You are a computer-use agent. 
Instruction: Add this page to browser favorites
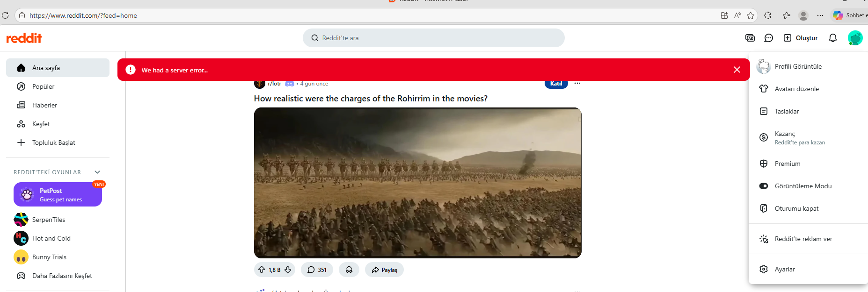[x=751, y=15]
